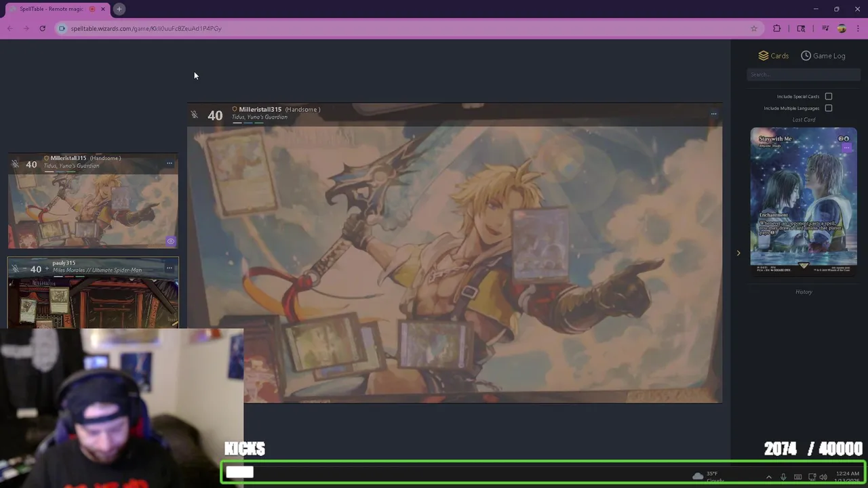Enable Include Special Cards checkbox

click(x=829, y=96)
